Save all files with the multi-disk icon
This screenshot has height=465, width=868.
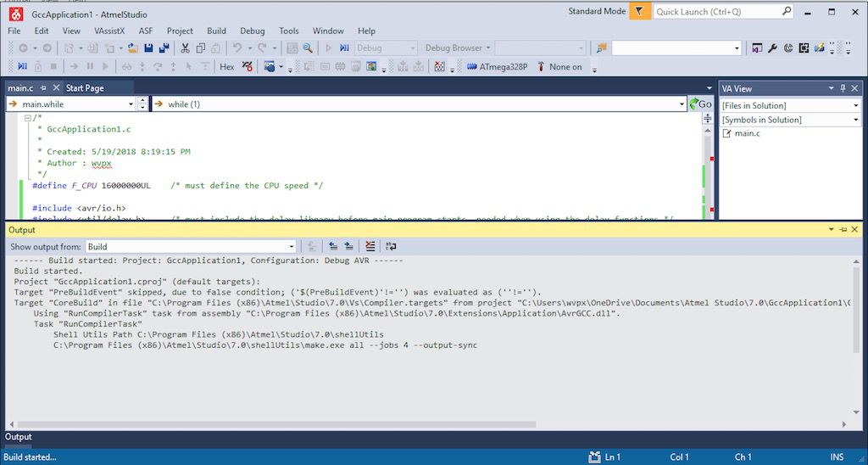[164, 48]
